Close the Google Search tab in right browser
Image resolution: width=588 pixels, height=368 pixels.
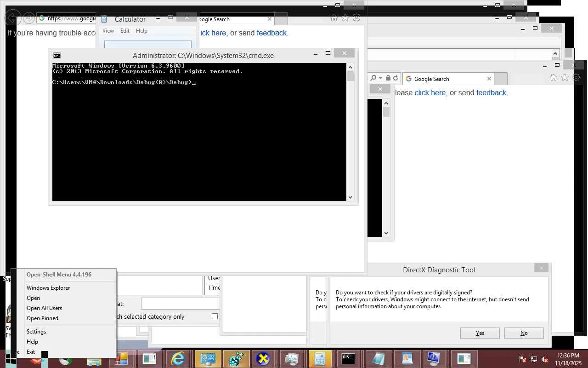point(489,79)
